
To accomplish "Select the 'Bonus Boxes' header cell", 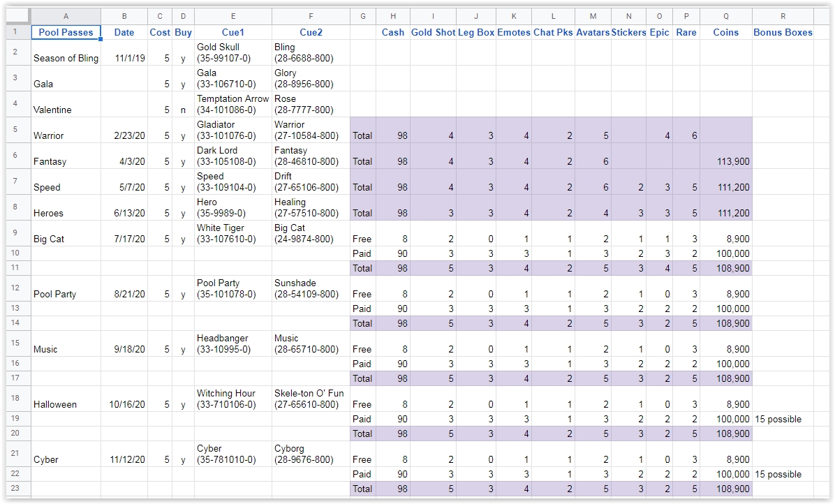I will point(783,32).
